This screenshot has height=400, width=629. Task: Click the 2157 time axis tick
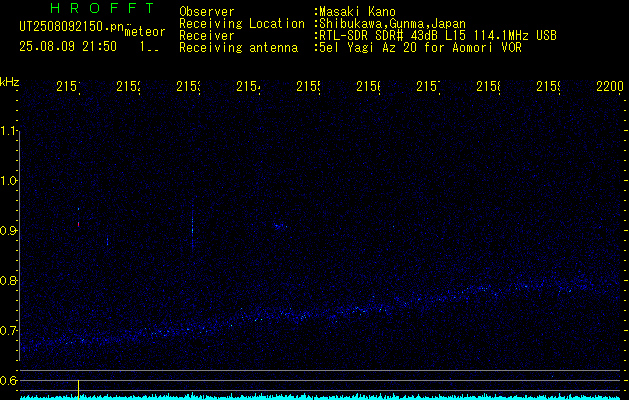pyautogui.click(x=428, y=86)
